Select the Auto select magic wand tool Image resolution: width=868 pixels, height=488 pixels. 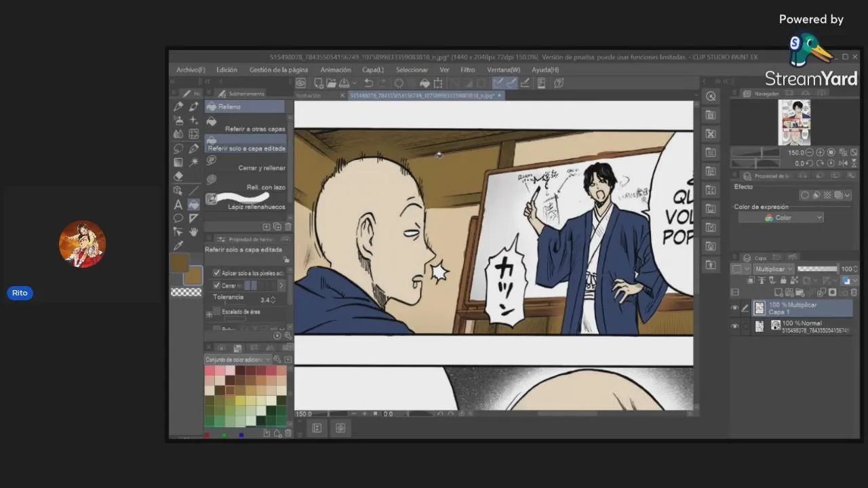(x=193, y=161)
